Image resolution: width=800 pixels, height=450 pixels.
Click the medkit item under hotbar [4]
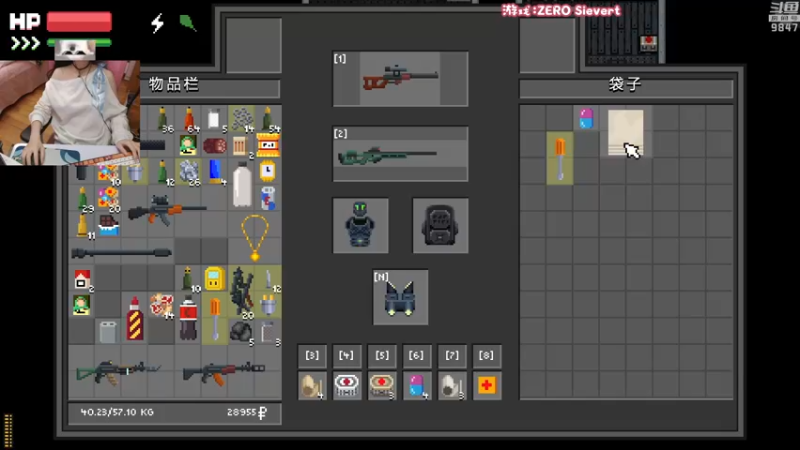pyautogui.click(x=347, y=386)
